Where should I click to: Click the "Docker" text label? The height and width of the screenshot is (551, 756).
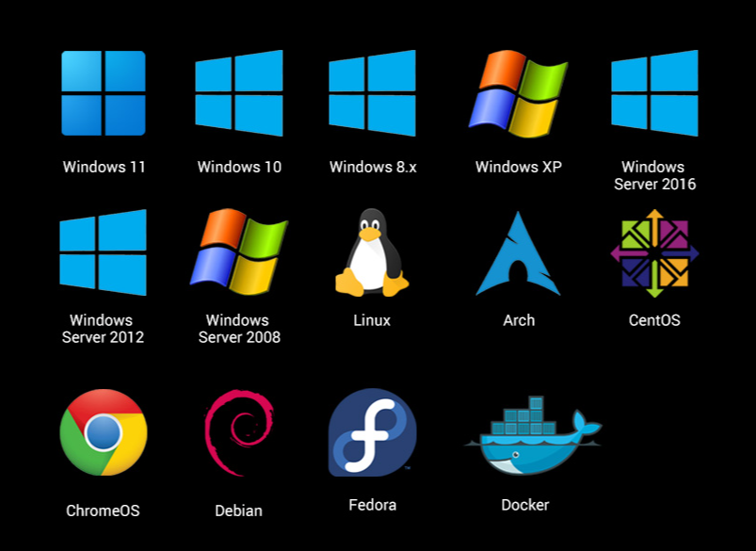tap(524, 505)
